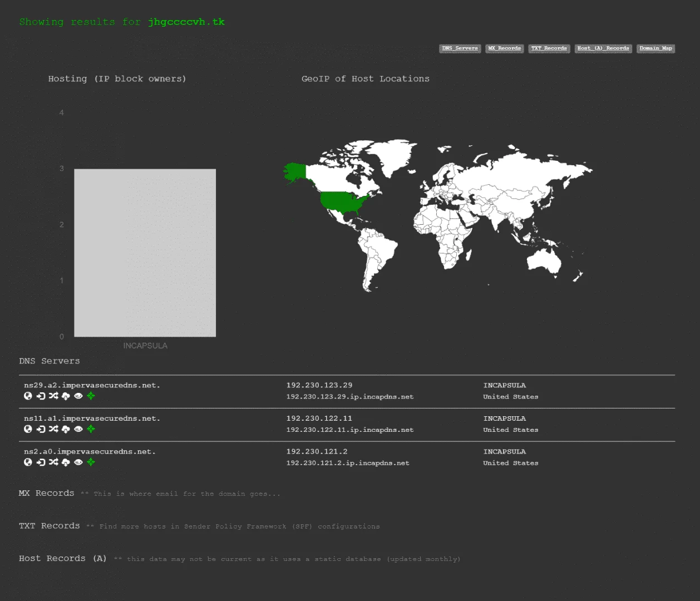Click reverse DNS 192.230.123.29.ip.incapdns.net
Viewport: 700px width, 601px height.
tap(350, 397)
